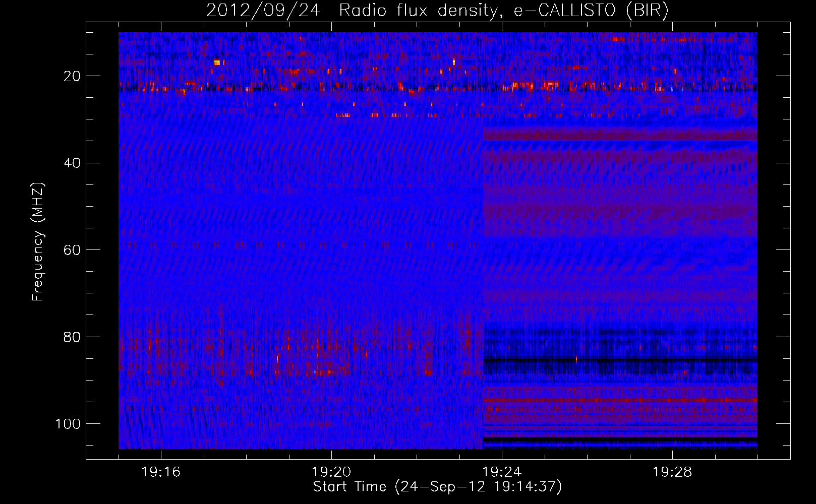Click the 80 frequency tick label

(73, 337)
